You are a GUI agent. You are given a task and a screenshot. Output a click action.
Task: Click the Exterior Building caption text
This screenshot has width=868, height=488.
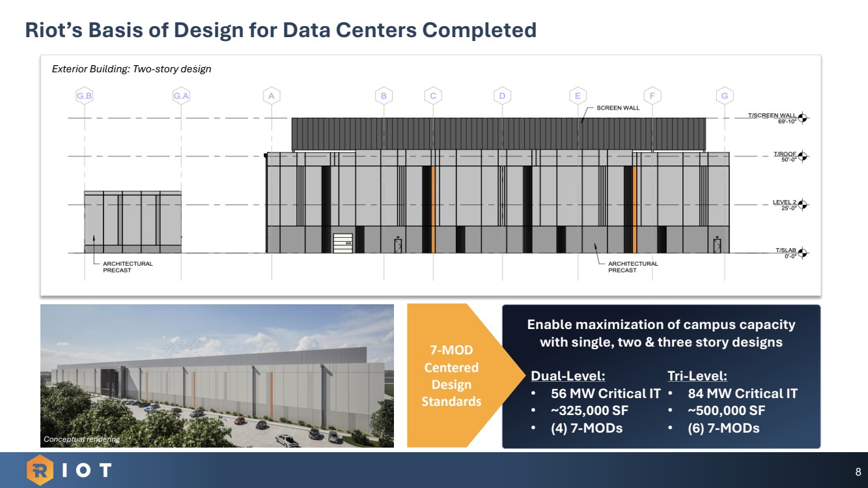pyautogui.click(x=132, y=68)
